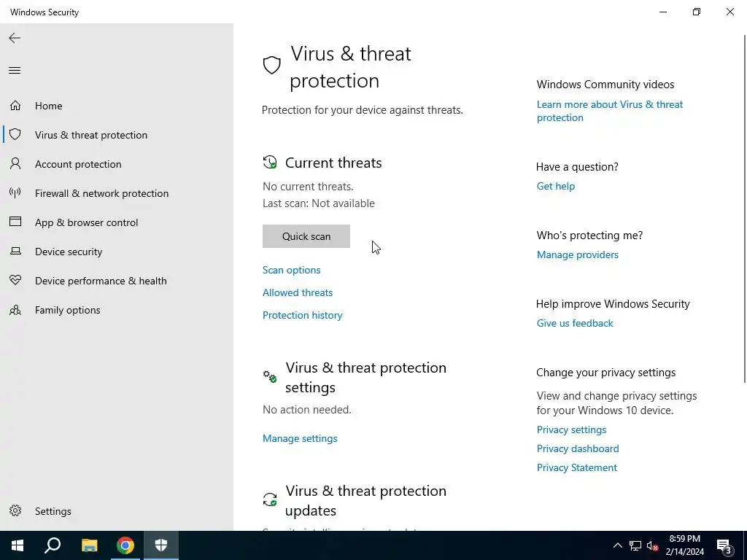Click the Home house icon

point(15,105)
